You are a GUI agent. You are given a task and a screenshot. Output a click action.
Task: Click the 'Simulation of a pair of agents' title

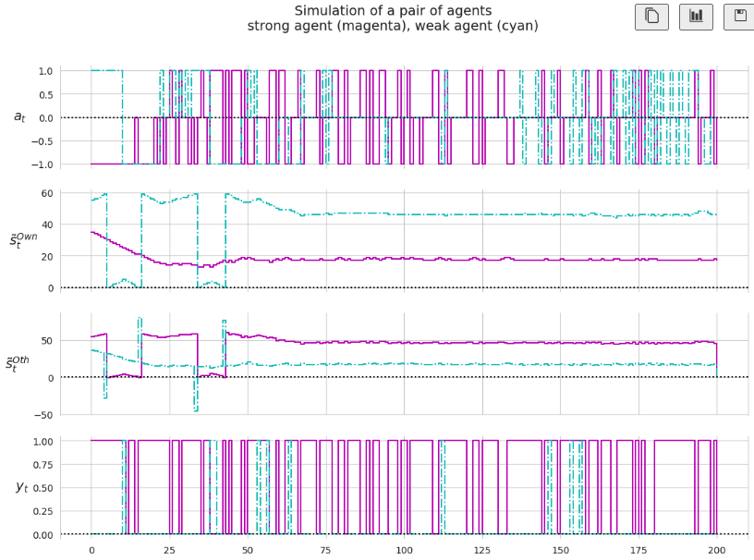coord(393,11)
